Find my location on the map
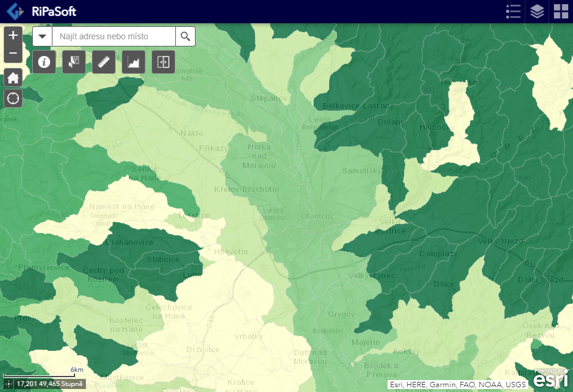The height and width of the screenshot is (392, 573). [x=13, y=98]
